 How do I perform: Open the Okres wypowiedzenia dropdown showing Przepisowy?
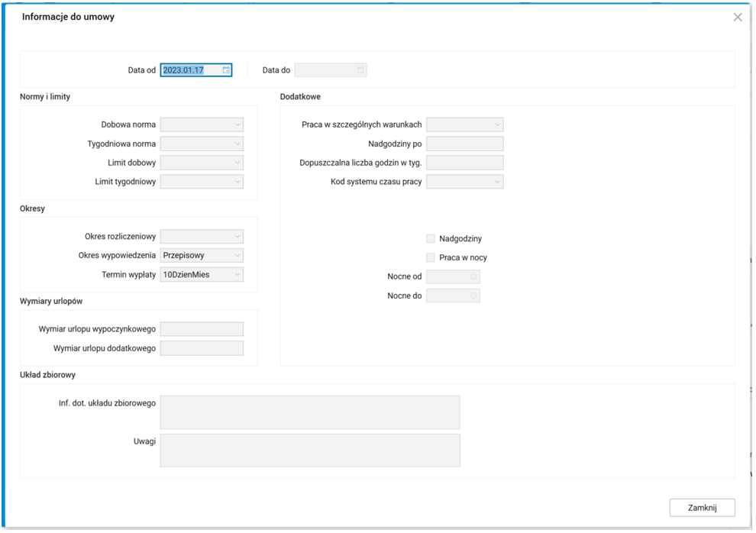click(x=237, y=256)
